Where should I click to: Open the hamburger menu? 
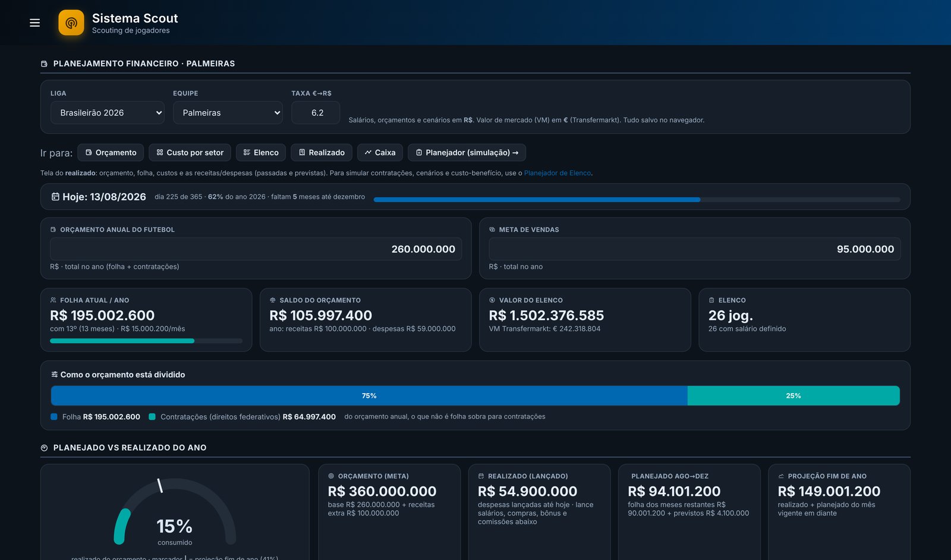(x=34, y=23)
